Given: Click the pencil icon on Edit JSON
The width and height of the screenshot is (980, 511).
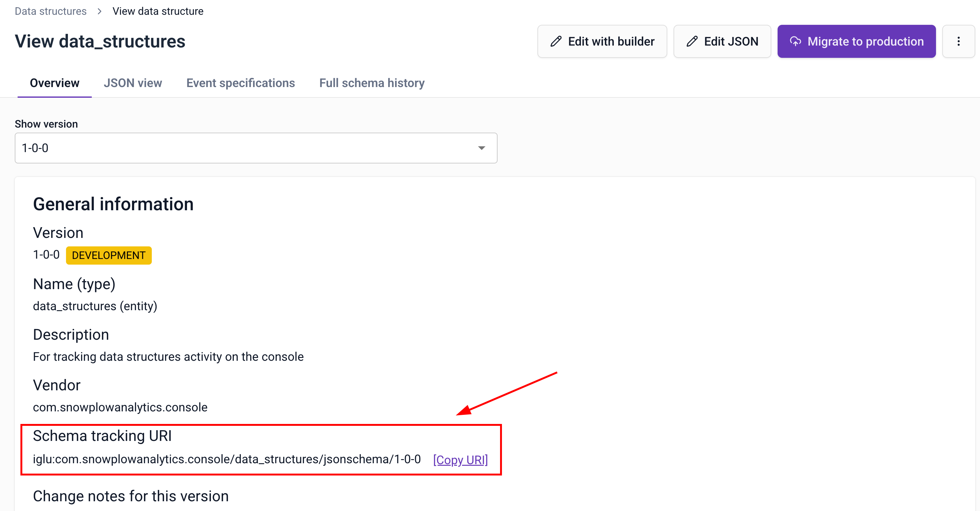Looking at the screenshot, I should coord(692,41).
